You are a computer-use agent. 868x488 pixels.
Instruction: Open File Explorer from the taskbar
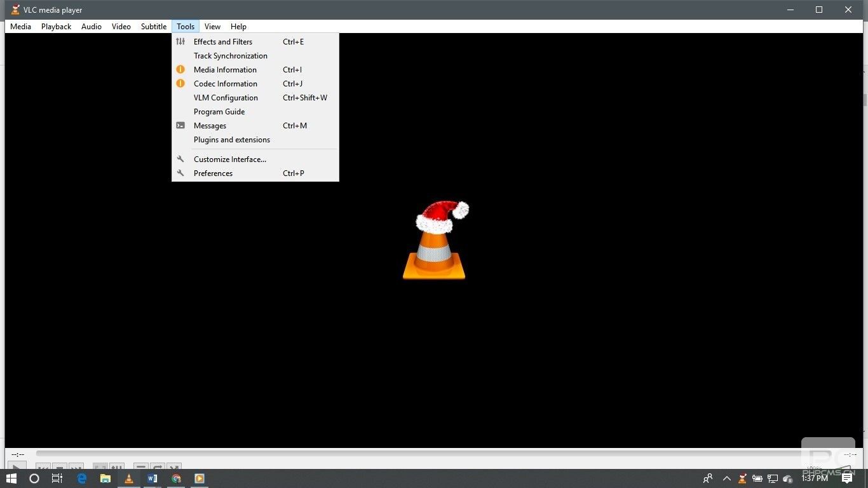[105, 478]
